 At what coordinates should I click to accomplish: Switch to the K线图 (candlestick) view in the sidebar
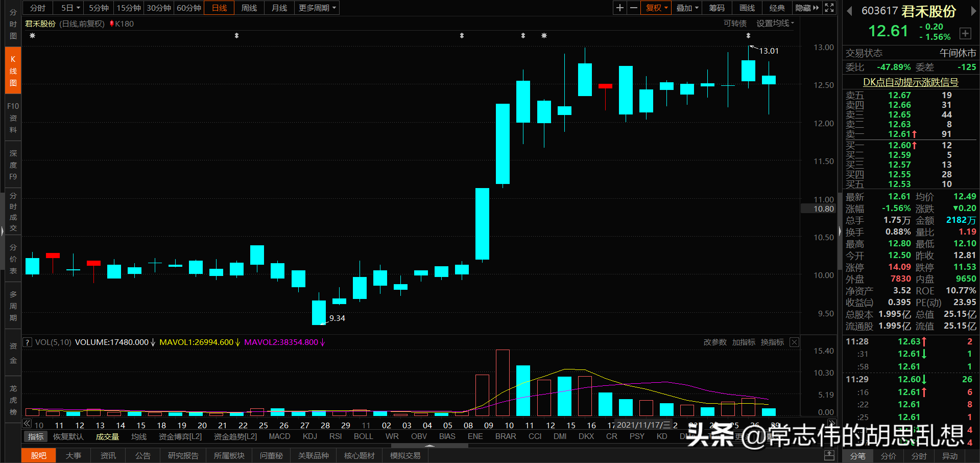pyautogui.click(x=12, y=70)
